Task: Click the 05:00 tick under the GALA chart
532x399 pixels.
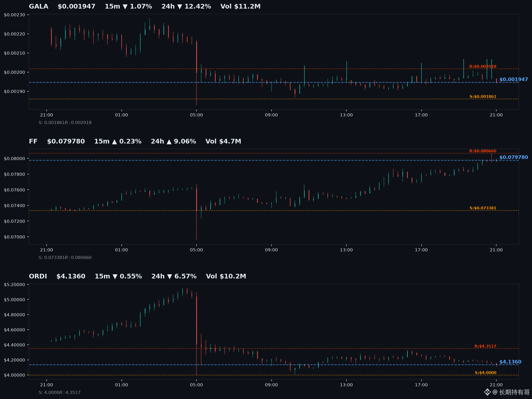Action: pos(196,115)
